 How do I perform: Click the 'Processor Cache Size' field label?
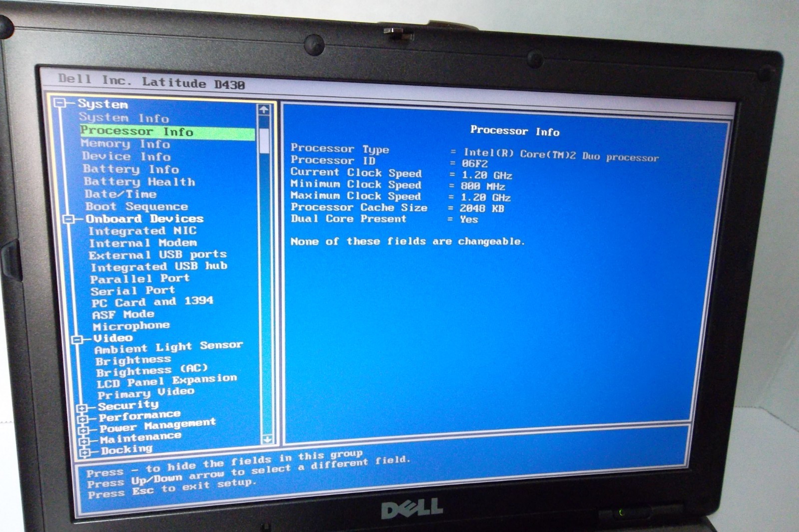359,207
